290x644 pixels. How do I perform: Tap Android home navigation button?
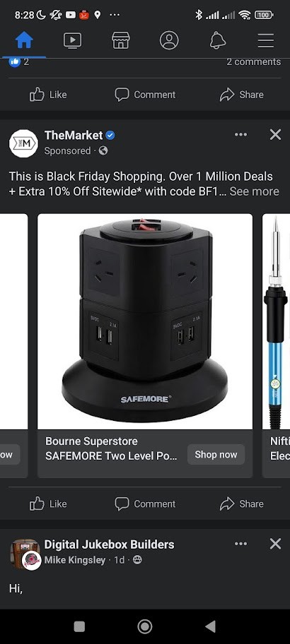145,626
